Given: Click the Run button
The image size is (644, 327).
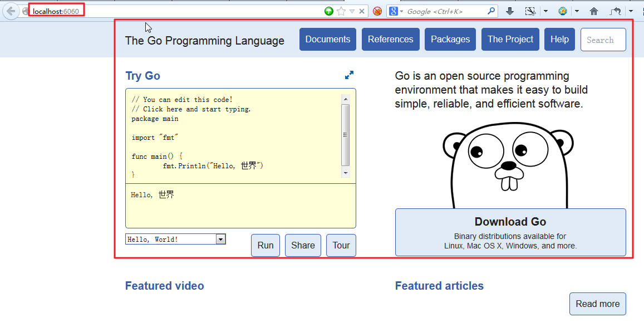Looking at the screenshot, I should pyautogui.click(x=266, y=245).
